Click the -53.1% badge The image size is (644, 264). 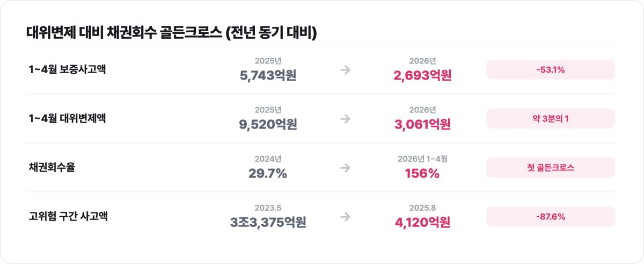tap(551, 70)
